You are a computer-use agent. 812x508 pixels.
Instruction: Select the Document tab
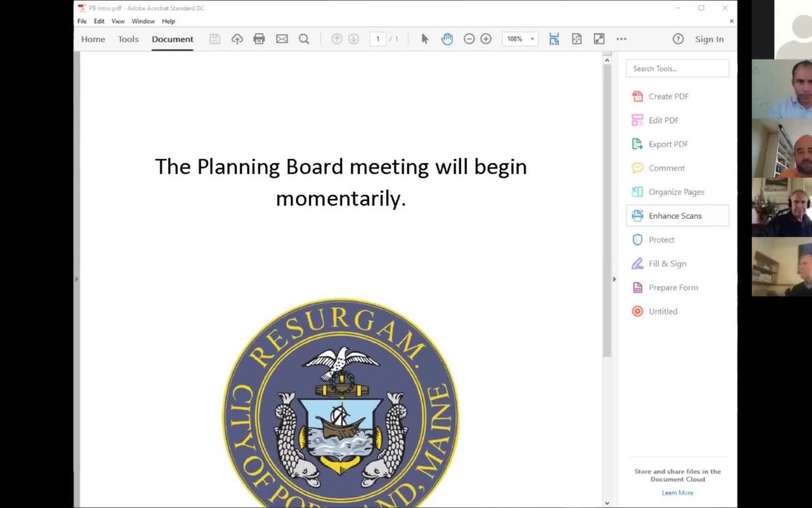(172, 39)
